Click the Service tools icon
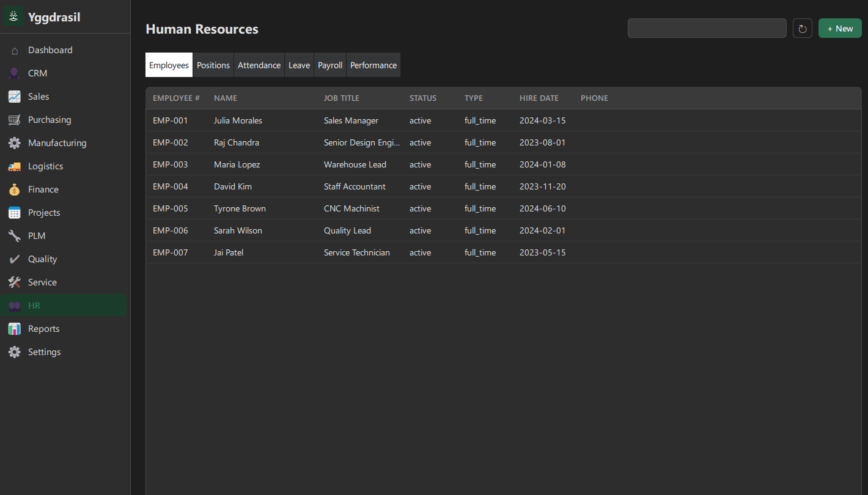This screenshot has width=868, height=495. 14,282
